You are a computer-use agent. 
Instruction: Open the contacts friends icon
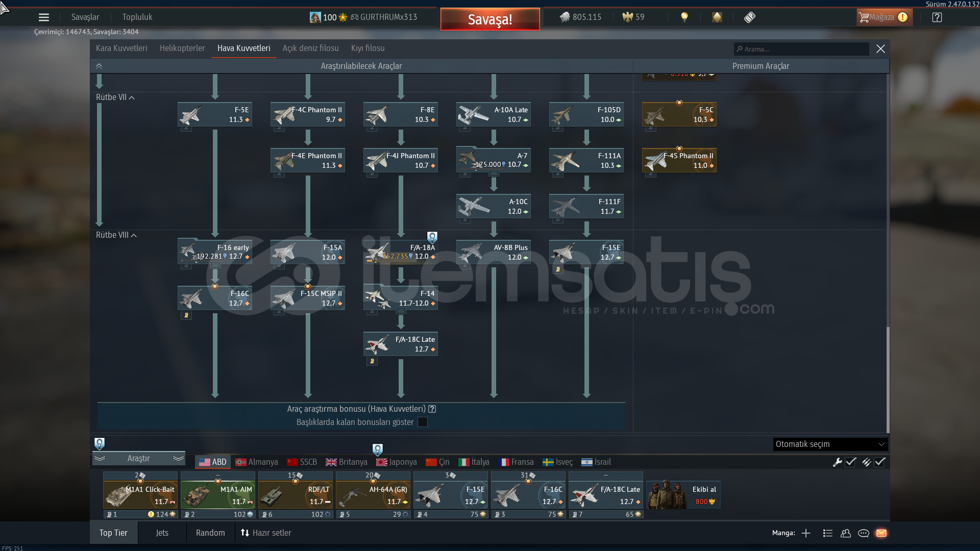click(846, 533)
